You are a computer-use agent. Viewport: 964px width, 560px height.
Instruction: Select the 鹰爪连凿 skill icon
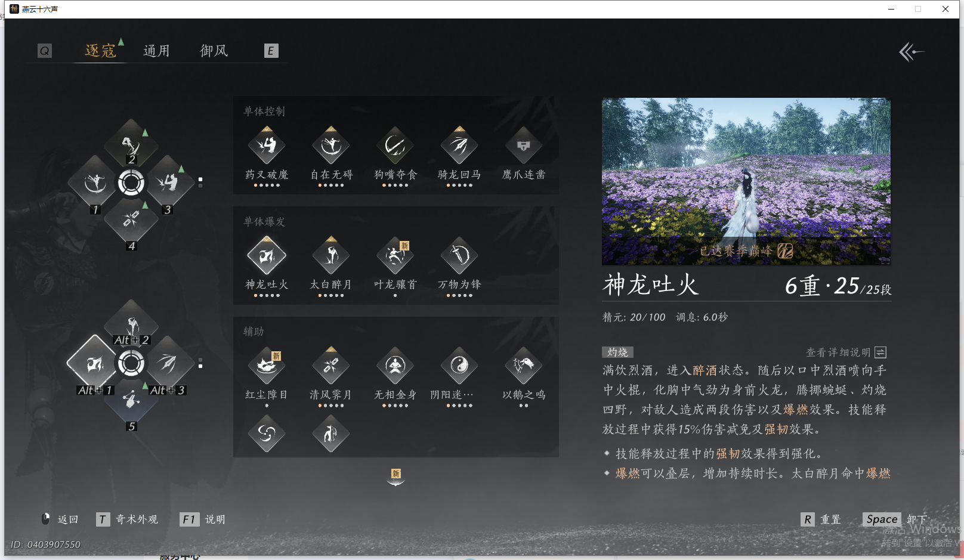[523, 146]
